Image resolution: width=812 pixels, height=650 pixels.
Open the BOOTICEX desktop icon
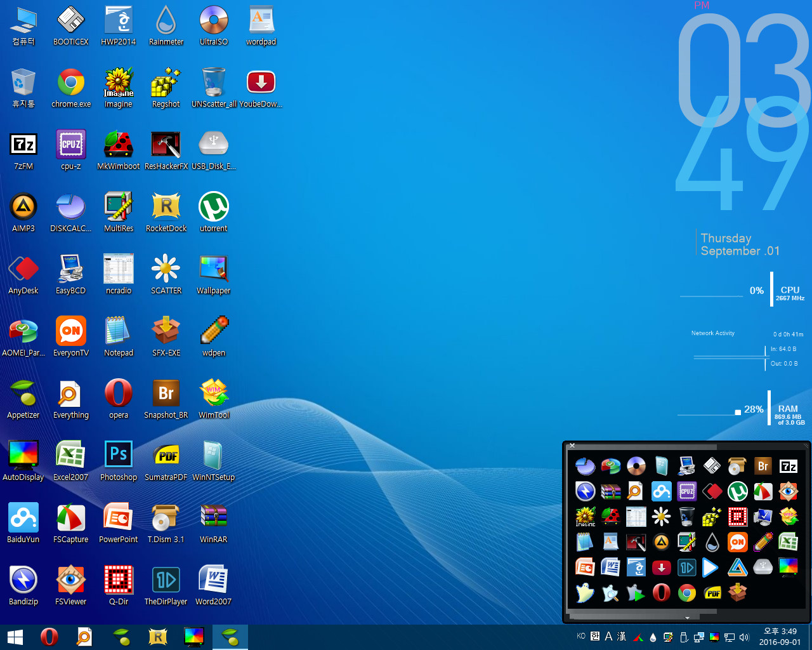[x=71, y=27]
